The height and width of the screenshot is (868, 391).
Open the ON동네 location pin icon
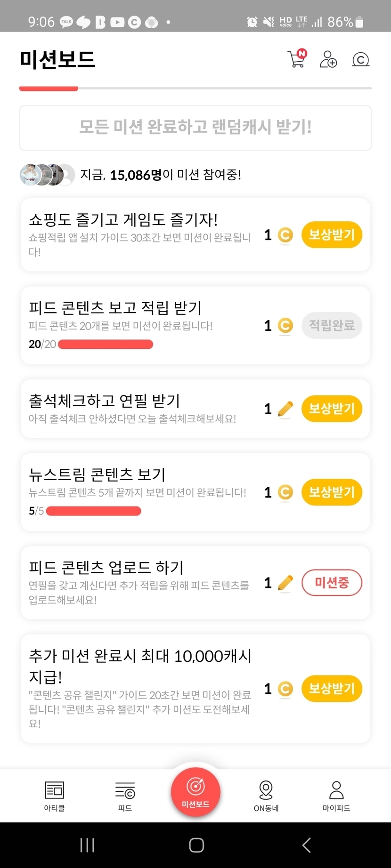pyautogui.click(x=266, y=795)
